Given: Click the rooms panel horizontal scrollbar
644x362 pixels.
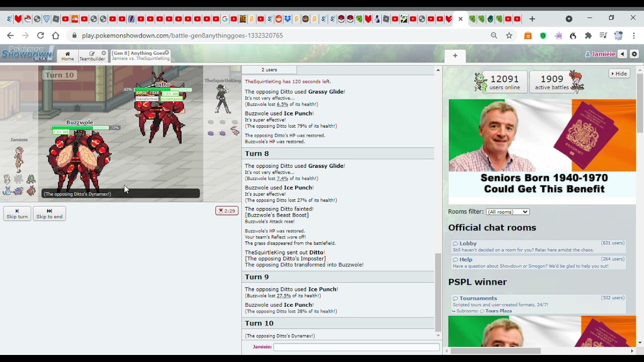Looking at the screenshot, I should coord(496,351).
